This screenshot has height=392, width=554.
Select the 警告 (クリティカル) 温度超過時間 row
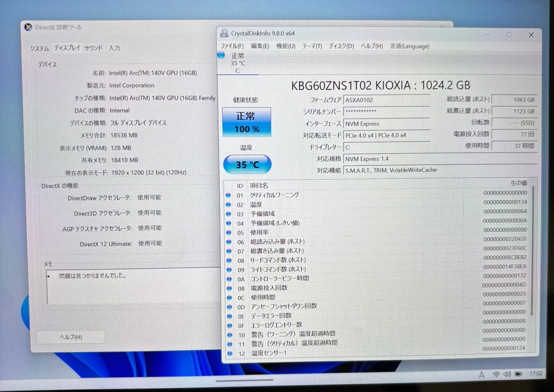[x=377, y=343]
